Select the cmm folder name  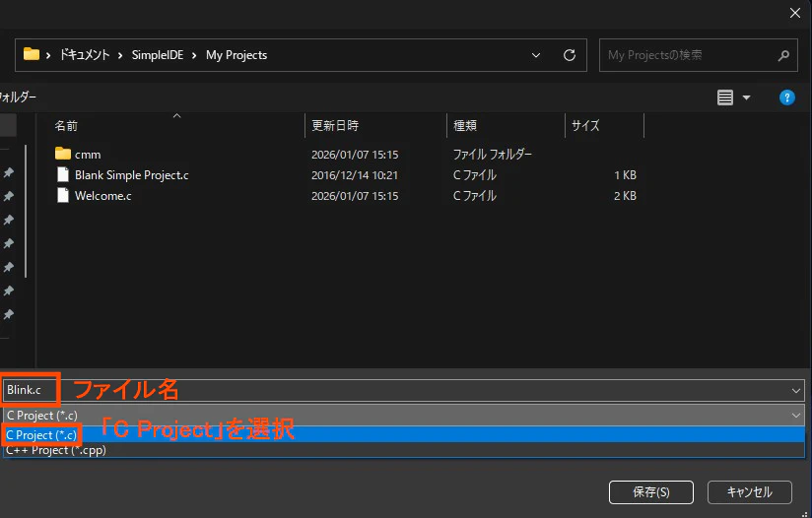tap(88, 155)
